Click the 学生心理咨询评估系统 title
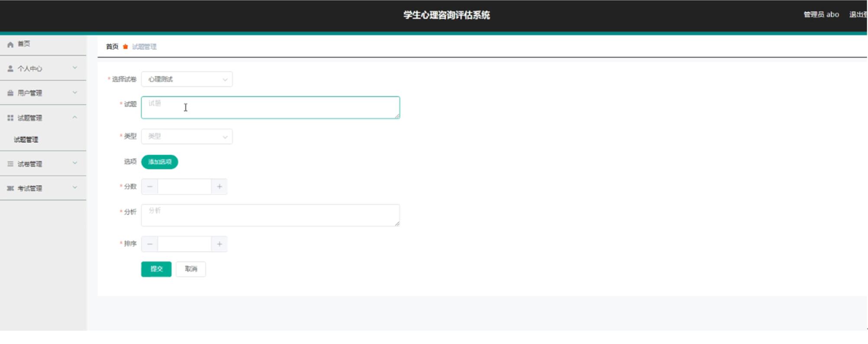868x344 pixels. point(446,15)
